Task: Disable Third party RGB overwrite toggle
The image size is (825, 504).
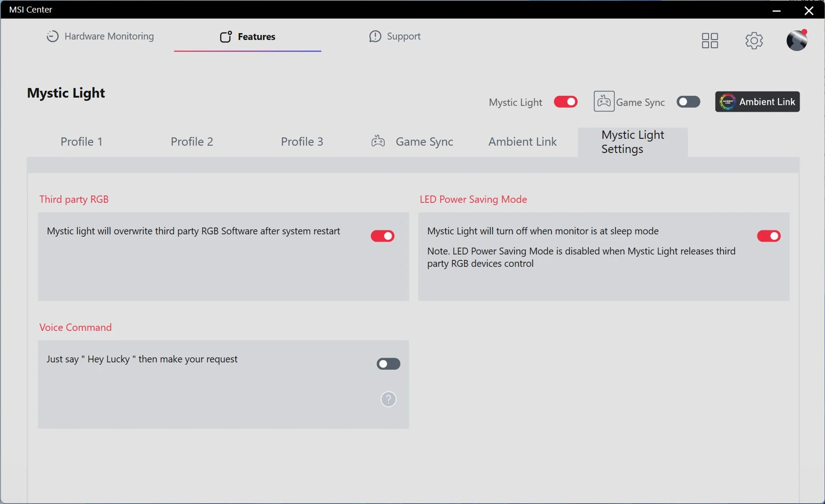Action: pyautogui.click(x=382, y=236)
